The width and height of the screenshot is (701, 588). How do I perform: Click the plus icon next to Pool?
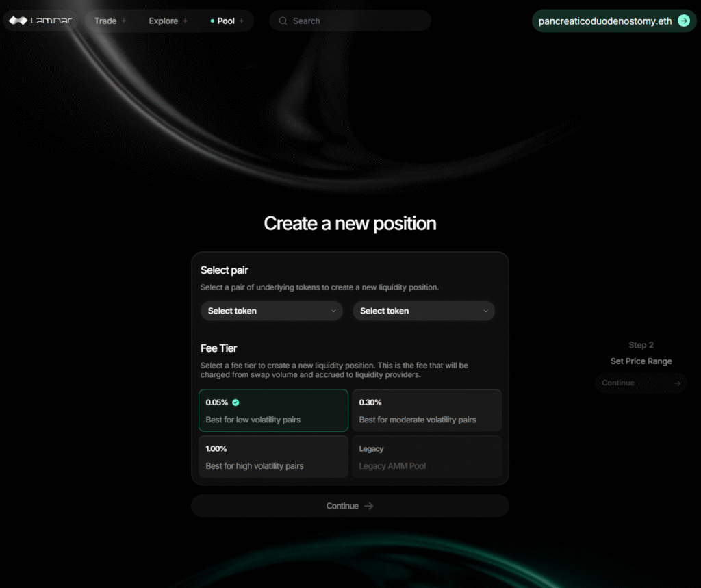click(241, 21)
